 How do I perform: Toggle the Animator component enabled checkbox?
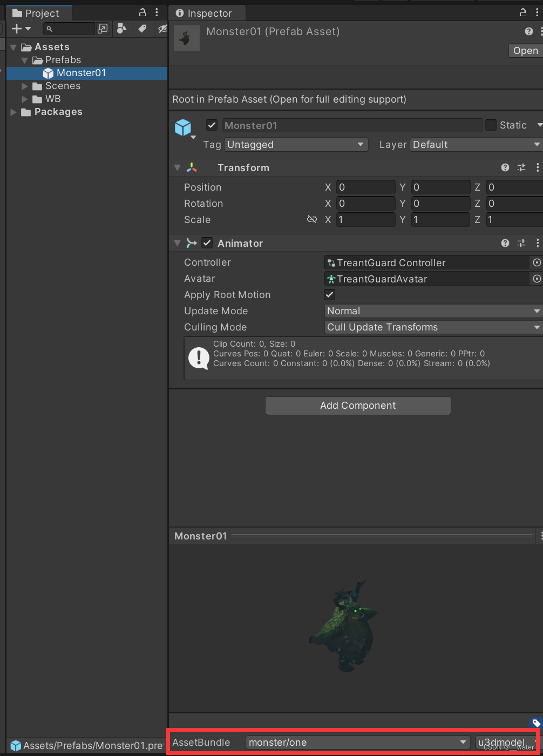[x=207, y=242]
